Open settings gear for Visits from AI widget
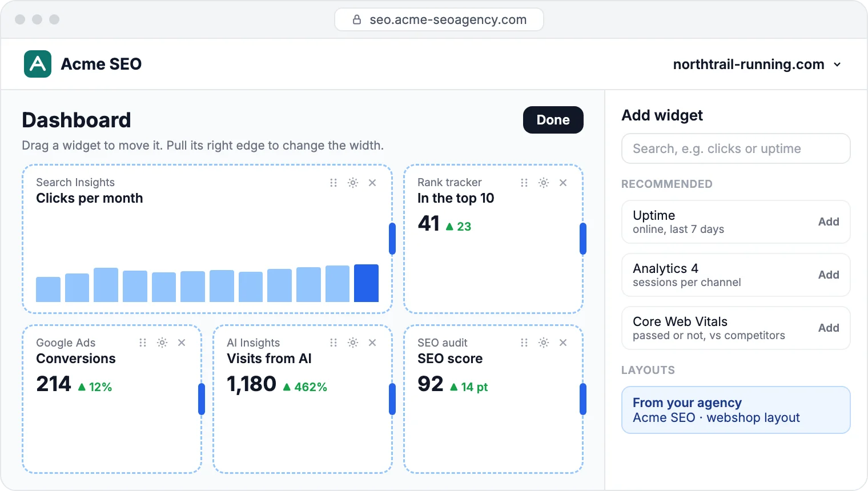The height and width of the screenshot is (491, 868). [x=353, y=343]
